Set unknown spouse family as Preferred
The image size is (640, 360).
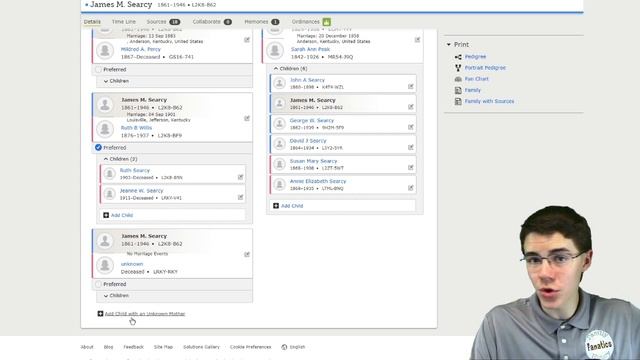click(x=98, y=284)
